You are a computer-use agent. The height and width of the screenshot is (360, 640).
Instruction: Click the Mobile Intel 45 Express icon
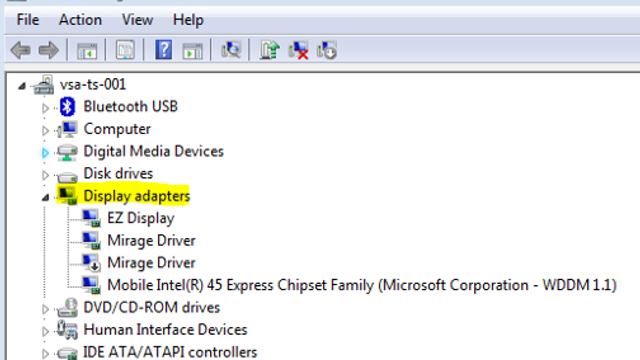tap(91, 285)
